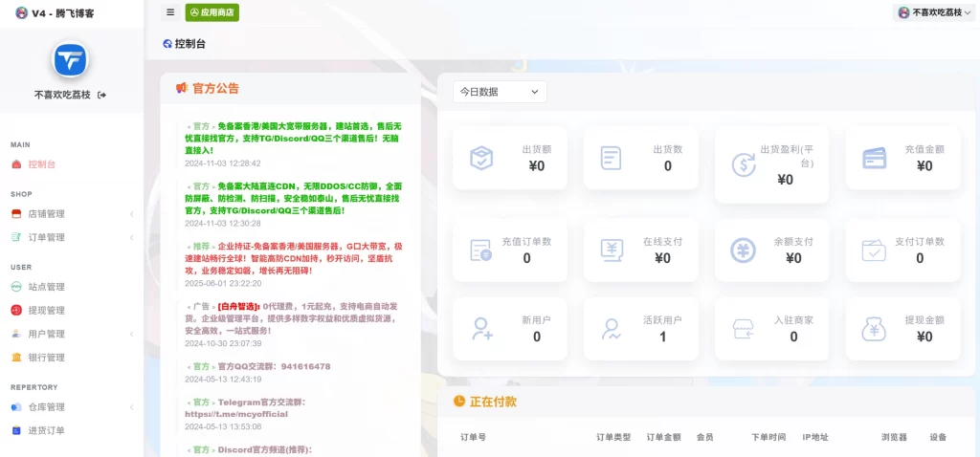Click the 活跃用户 user chart icon
Image resolution: width=980 pixels, height=457 pixels.
[611, 329]
